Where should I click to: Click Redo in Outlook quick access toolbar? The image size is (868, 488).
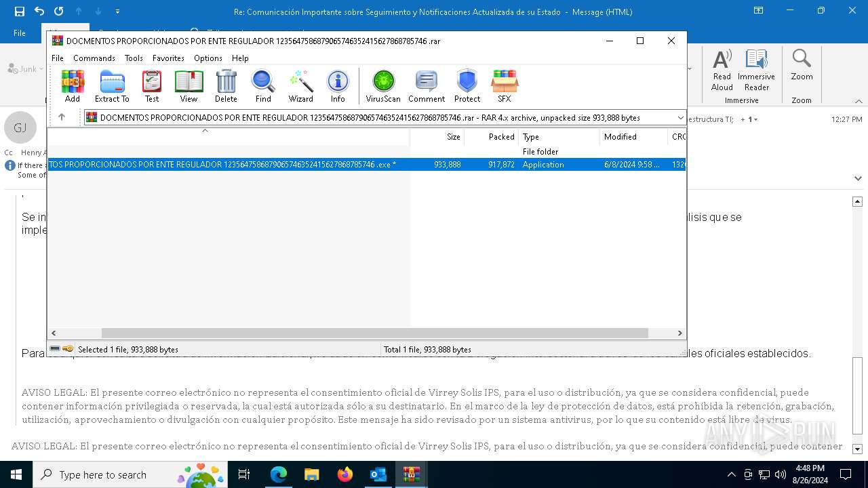point(59,12)
